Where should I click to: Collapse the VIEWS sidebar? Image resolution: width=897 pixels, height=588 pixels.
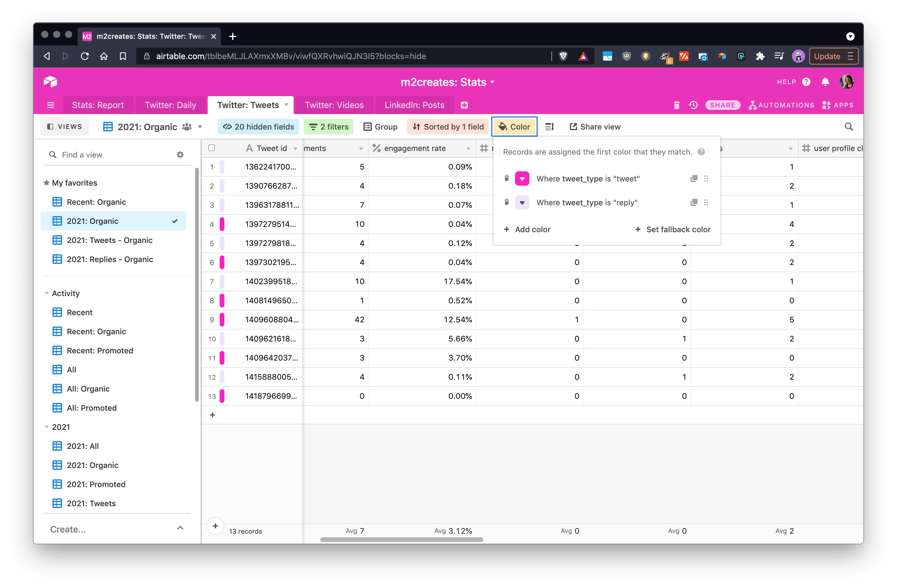pos(64,126)
